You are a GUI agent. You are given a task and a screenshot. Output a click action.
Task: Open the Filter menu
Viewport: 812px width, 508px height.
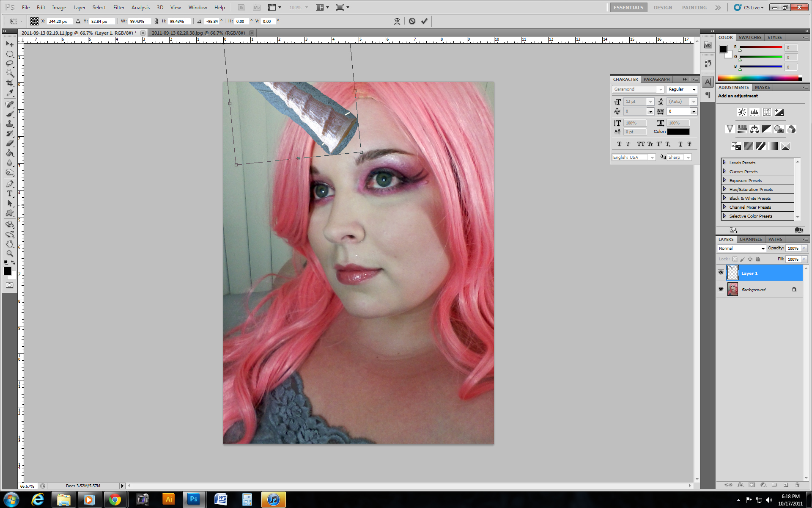[119, 8]
